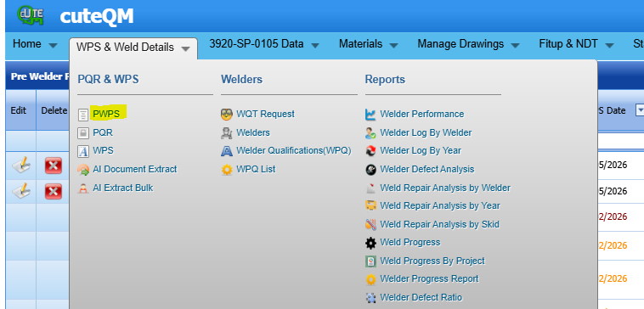Click the Weld Repair Analysis by Skid icon

click(370, 224)
